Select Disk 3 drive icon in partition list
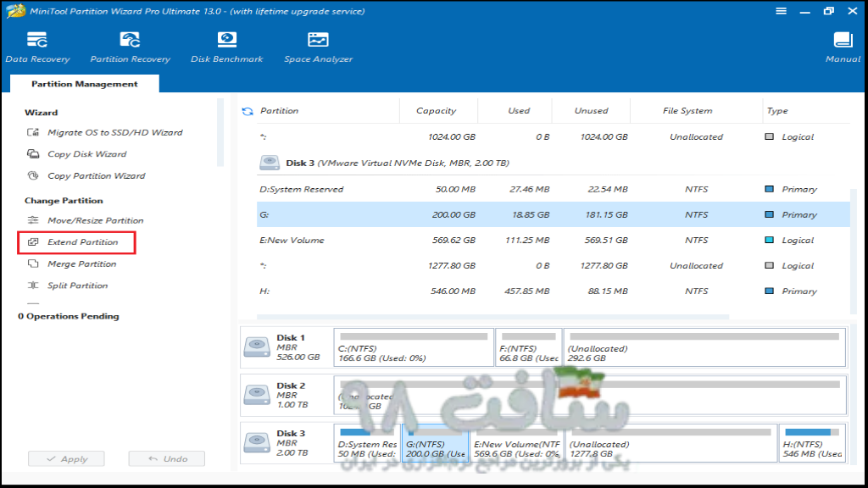Screen dimensions: 868x488 tap(270, 163)
